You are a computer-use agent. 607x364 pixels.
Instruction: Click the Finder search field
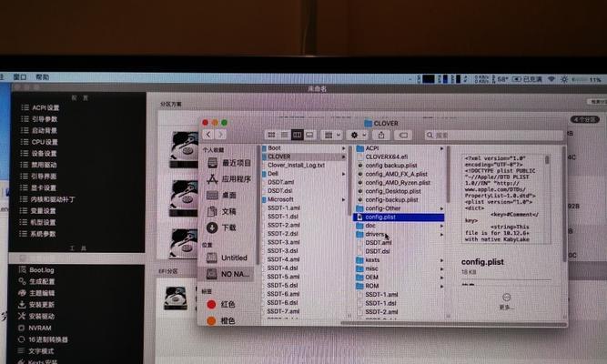493,136
